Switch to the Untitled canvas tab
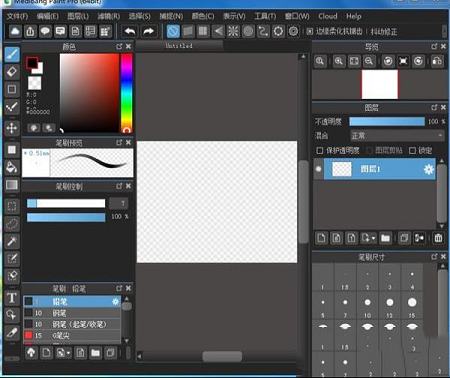 click(x=179, y=46)
